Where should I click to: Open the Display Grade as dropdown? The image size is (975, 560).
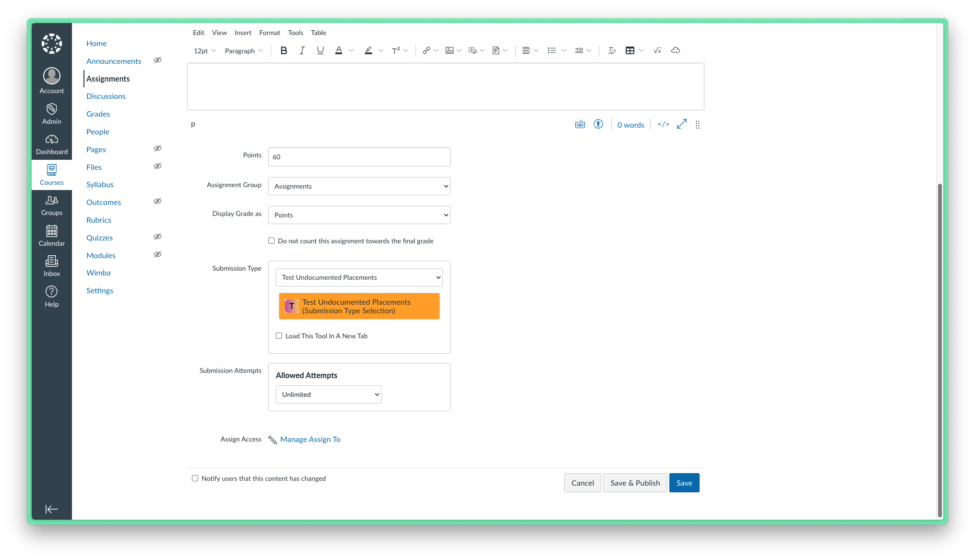359,215
